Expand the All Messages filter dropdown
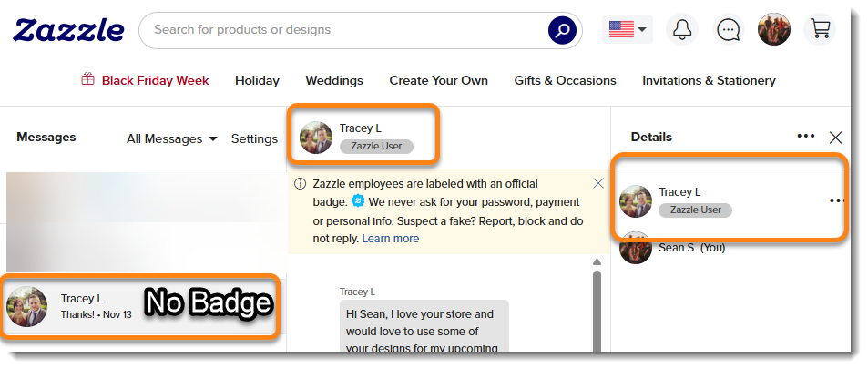The image size is (868, 369). (x=172, y=139)
